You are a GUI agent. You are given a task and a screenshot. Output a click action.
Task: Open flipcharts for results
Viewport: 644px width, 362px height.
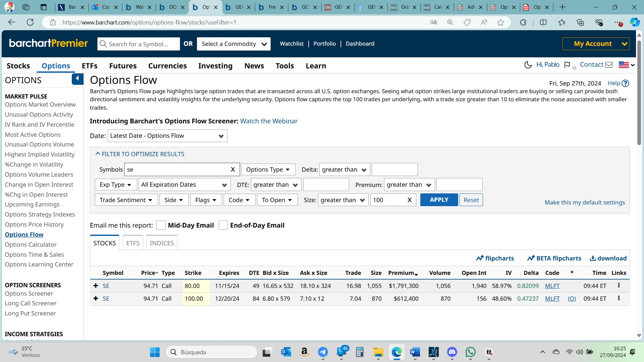tap(495, 258)
